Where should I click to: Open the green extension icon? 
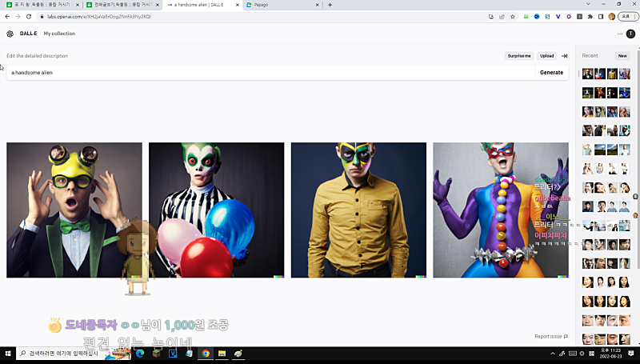tap(526, 17)
